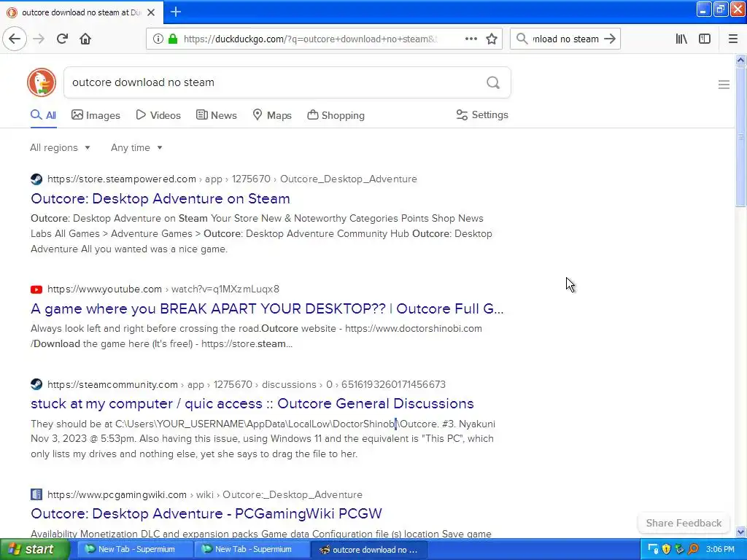This screenshot has height=560, width=747.
Task: Open the Windows Start button
Action: tap(34, 549)
